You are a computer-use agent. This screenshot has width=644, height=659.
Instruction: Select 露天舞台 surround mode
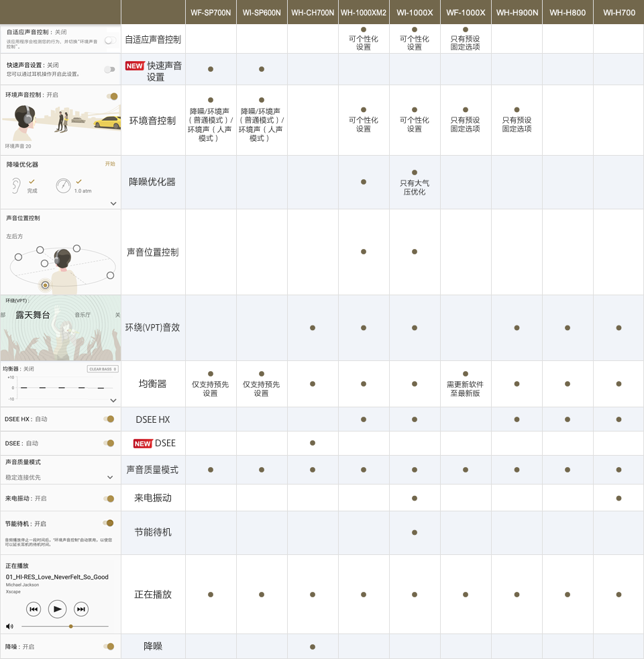pos(33,315)
